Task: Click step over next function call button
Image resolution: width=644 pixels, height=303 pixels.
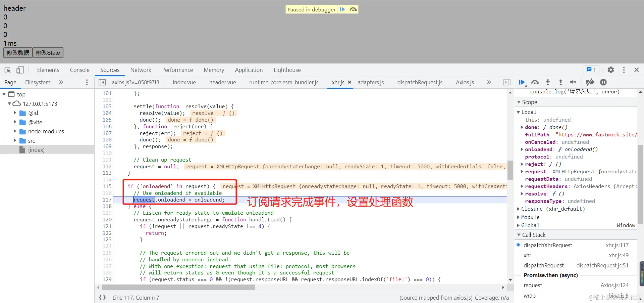Action: tap(535, 82)
